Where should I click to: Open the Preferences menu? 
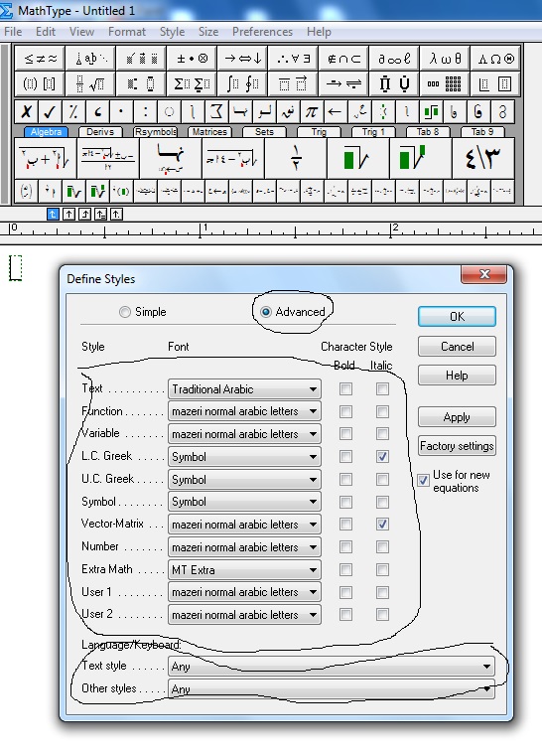[x=262, y=32]
